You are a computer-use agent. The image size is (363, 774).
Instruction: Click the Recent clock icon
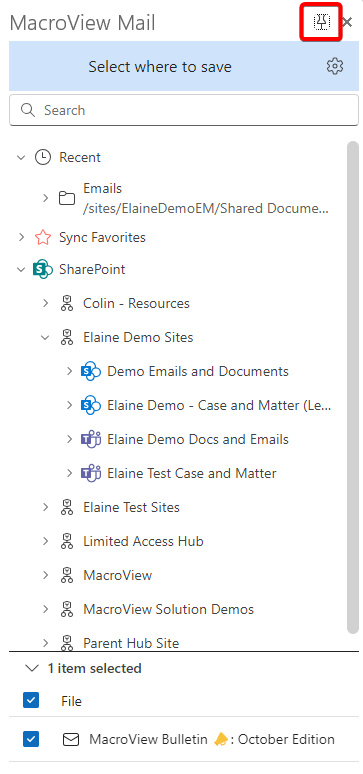[x=43, y=157]
